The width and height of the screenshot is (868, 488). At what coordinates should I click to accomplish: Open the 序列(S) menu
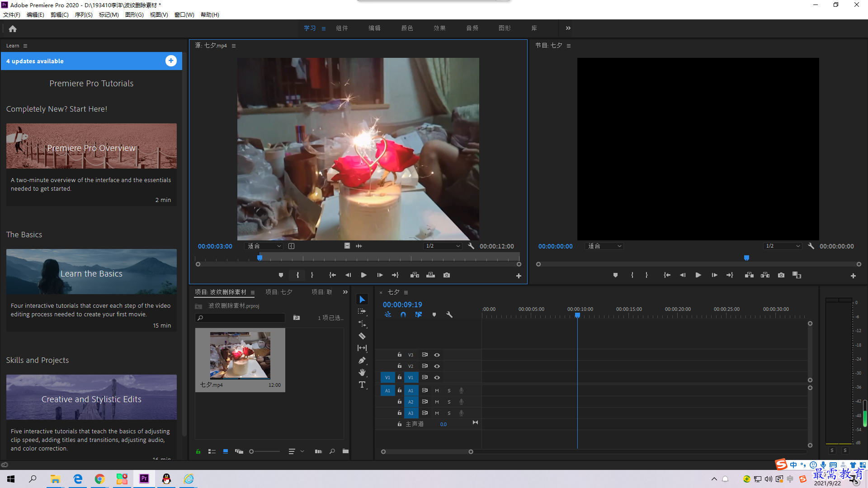point(84,15)
